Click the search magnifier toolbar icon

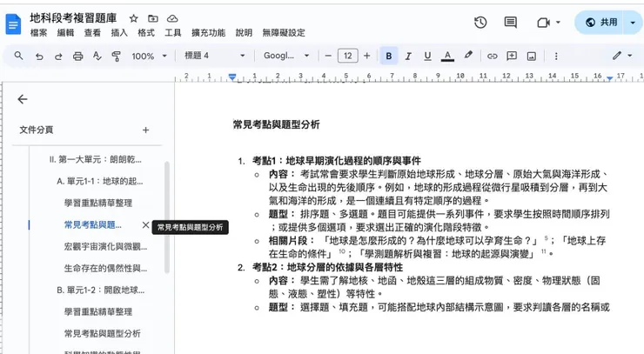pyautogui.click(x=18, y=56)
